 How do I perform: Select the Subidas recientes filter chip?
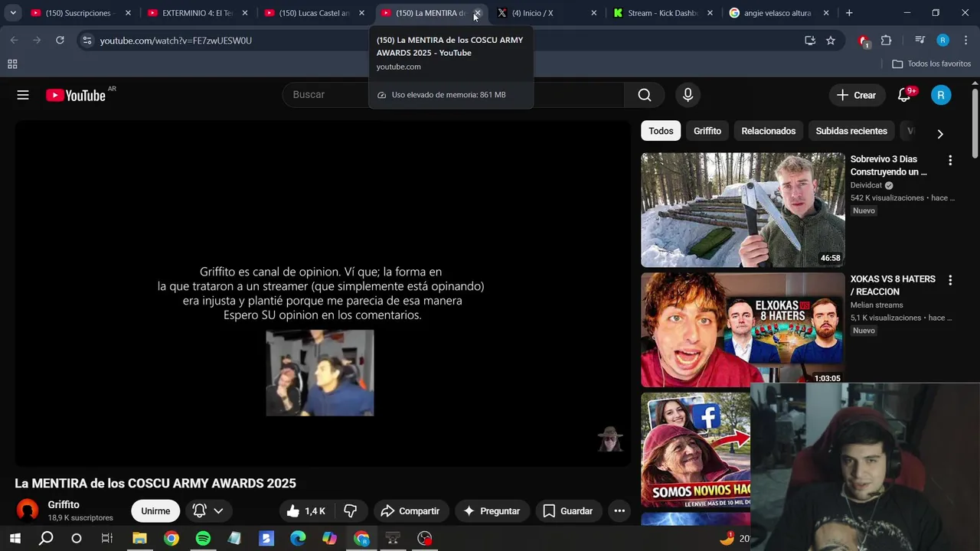pyautogui.click(x=851, y=131)
